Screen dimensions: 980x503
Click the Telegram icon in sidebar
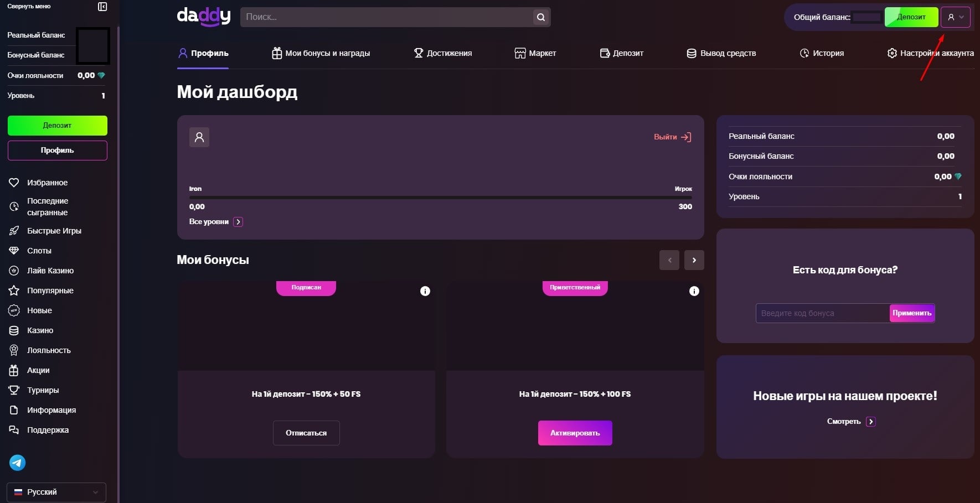tap(18, 463)
